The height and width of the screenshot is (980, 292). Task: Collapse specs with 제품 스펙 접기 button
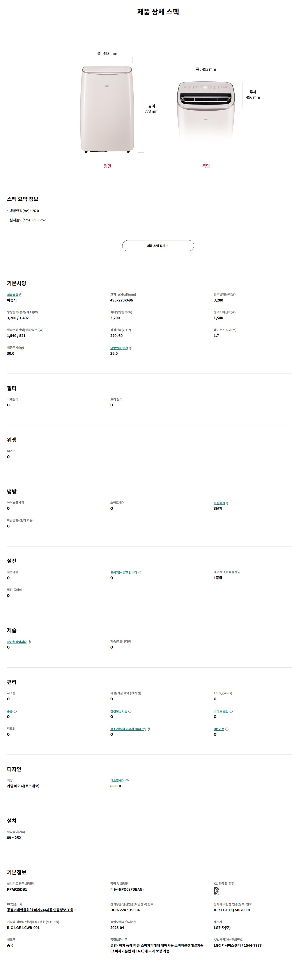coord(158,246)
